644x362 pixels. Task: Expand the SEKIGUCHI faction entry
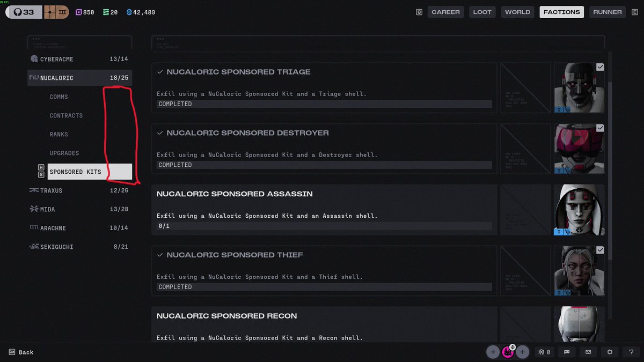80,247
